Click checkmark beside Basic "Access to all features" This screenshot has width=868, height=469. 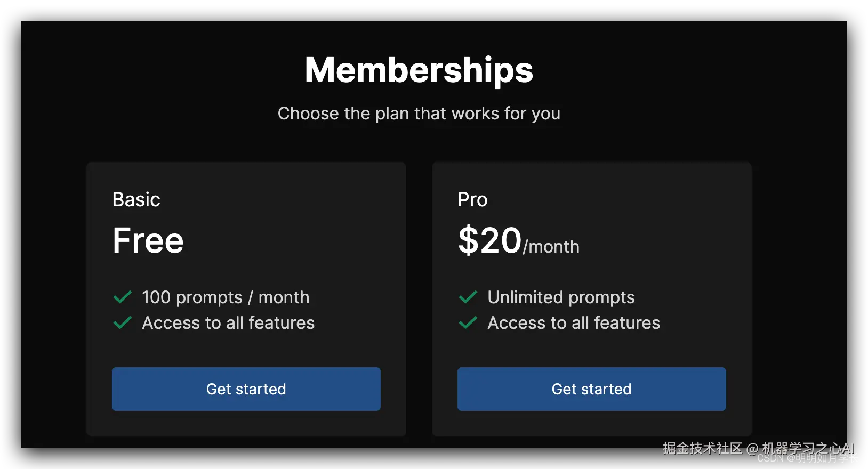[123, 323]
